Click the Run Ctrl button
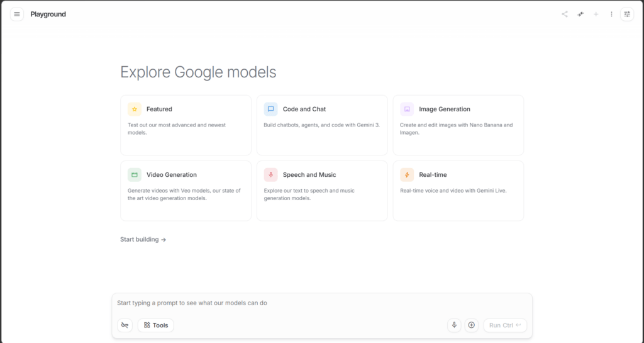This screenshot has height=343, width=644. 505,325
